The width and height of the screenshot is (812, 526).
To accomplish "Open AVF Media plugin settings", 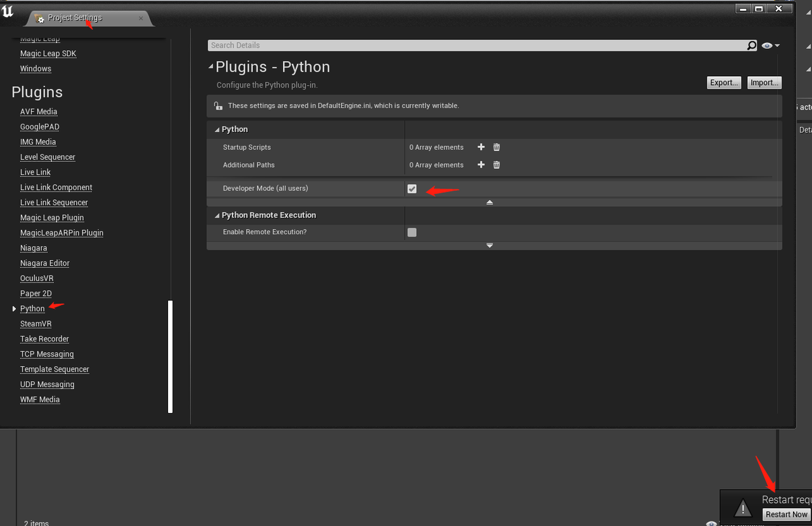I will (39, 112).
